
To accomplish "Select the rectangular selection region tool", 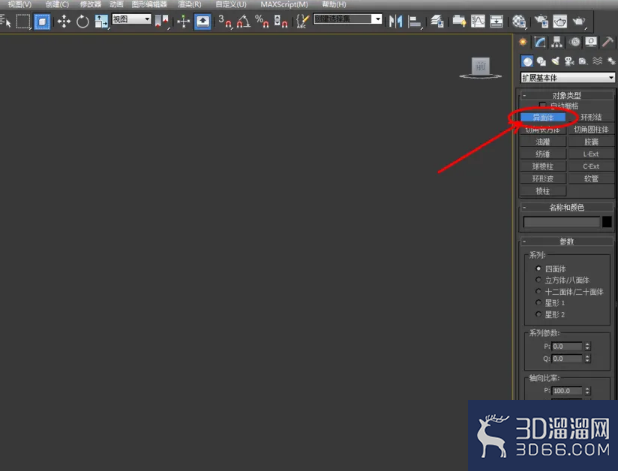I will [23, 21].
